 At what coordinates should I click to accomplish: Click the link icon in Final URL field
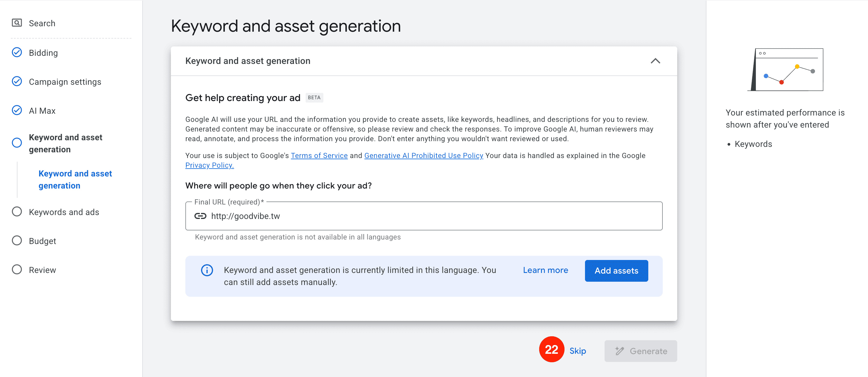(x=200, y=216)
